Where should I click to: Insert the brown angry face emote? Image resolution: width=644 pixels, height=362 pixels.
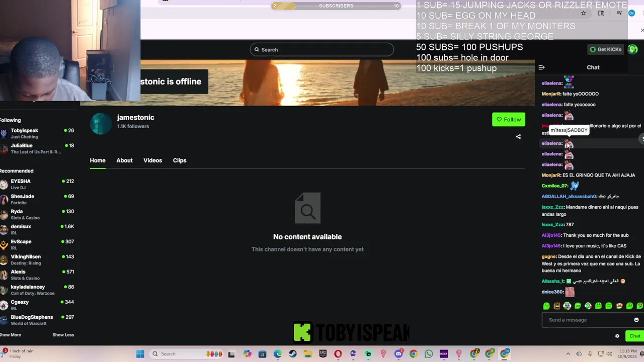557,306
